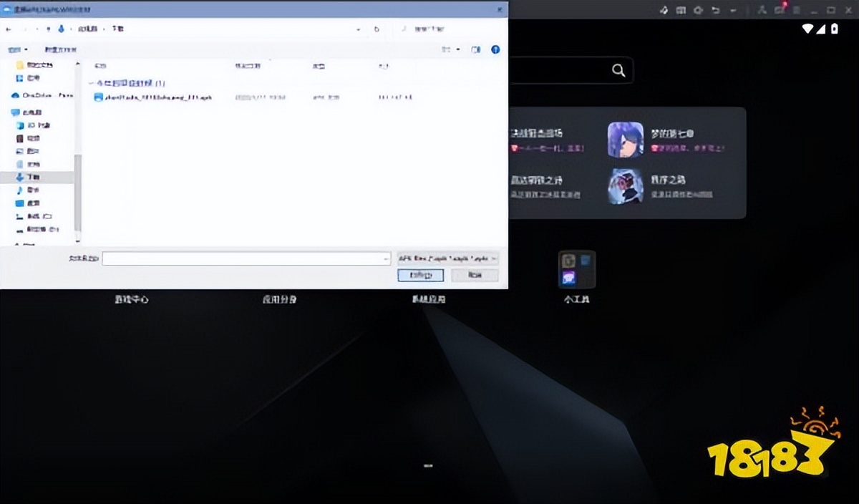Viewport: 859px width, 504px height.
Task: Open the 小工具 folder on emulator home
Action: [x=577, y=269]
